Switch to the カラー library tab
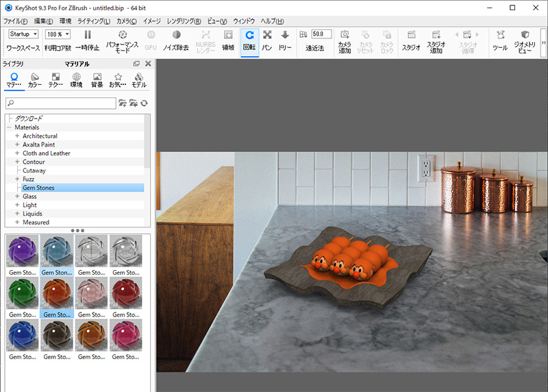 [35, 80]
